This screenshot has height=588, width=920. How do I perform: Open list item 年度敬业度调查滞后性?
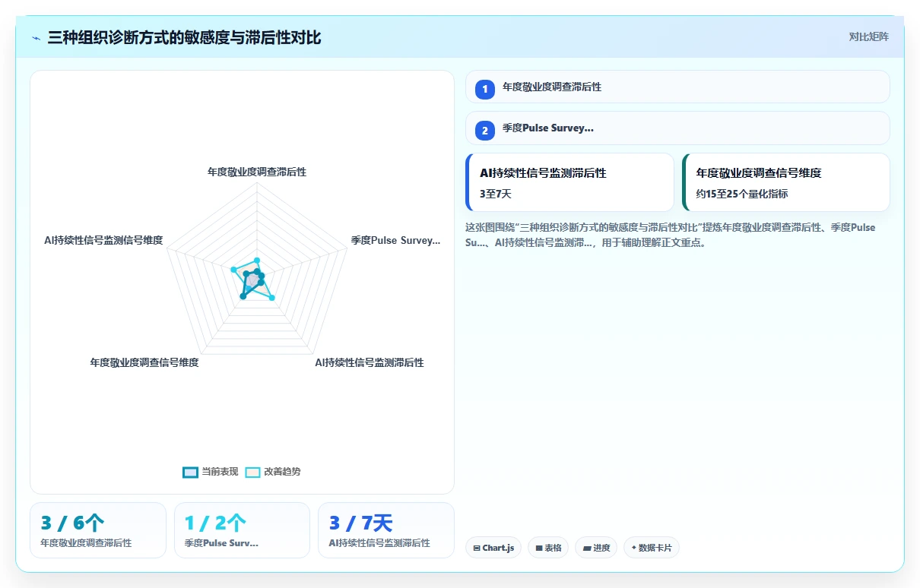[x=677, y=87]
